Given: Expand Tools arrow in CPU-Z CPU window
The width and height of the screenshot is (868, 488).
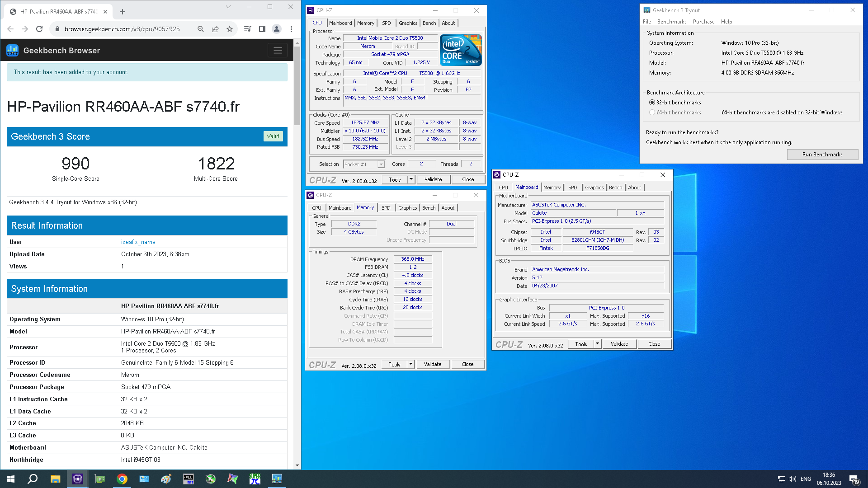Looking at the screenshot, I should 411,179.
